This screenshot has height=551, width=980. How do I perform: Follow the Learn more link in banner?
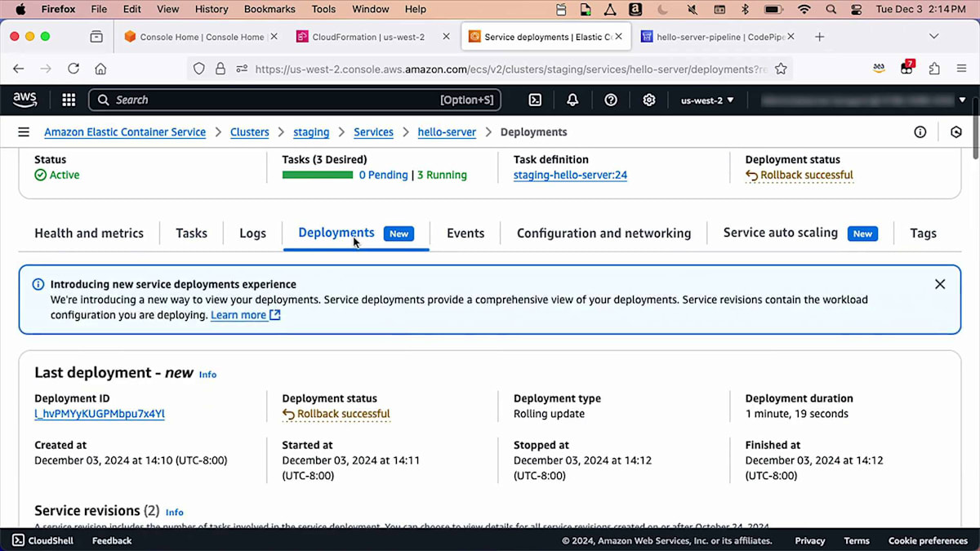(245, 315)
